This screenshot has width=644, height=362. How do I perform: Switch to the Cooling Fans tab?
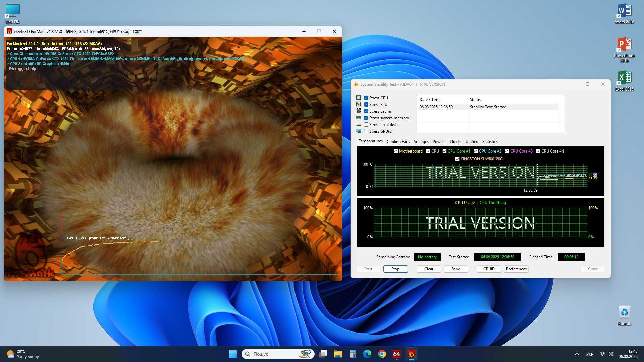coord(398,142)
